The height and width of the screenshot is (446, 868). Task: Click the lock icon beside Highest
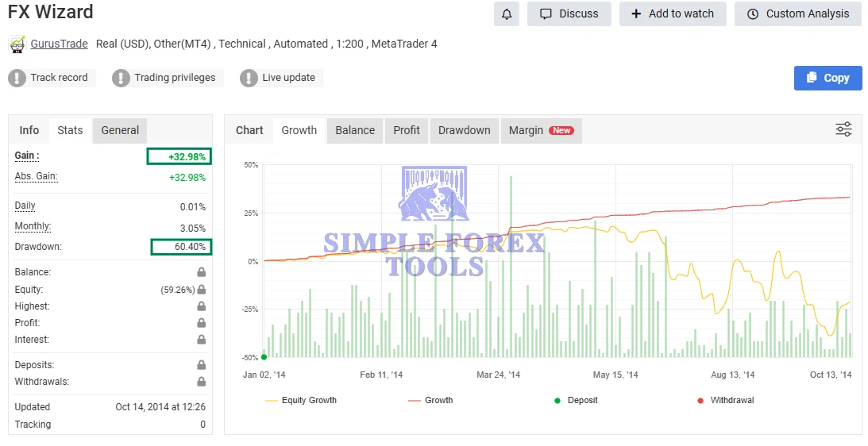(202, 306)
